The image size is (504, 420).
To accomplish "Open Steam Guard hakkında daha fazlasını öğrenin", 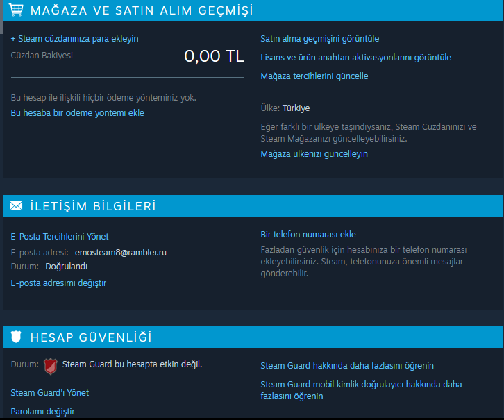I will point(347,366).
